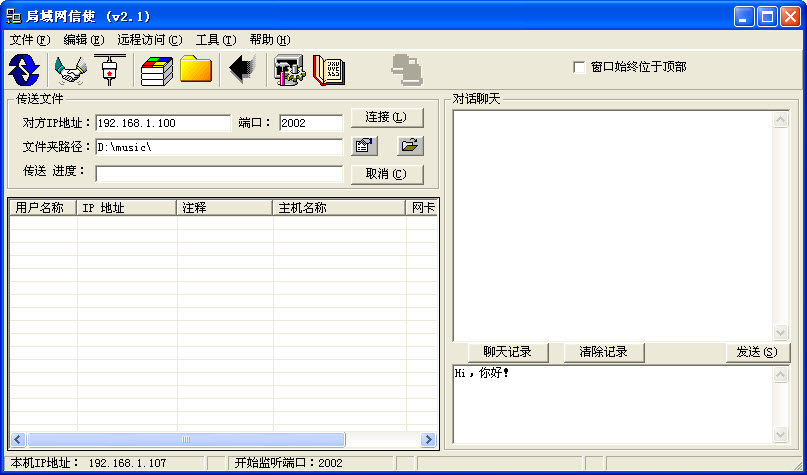The width and height of the screenshot is (807, 475).
Task: Click the handshake connect toolbar icon
Action: [71, 71]
